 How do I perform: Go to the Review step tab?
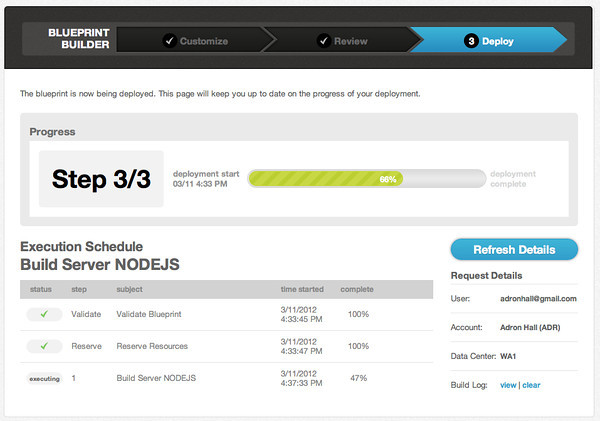coord(342,40)
